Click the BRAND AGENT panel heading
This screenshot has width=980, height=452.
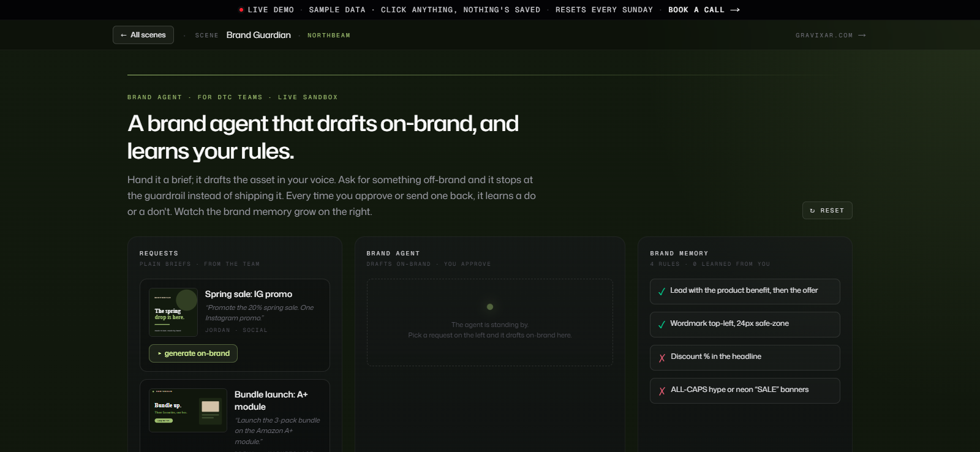click(393, 254)
